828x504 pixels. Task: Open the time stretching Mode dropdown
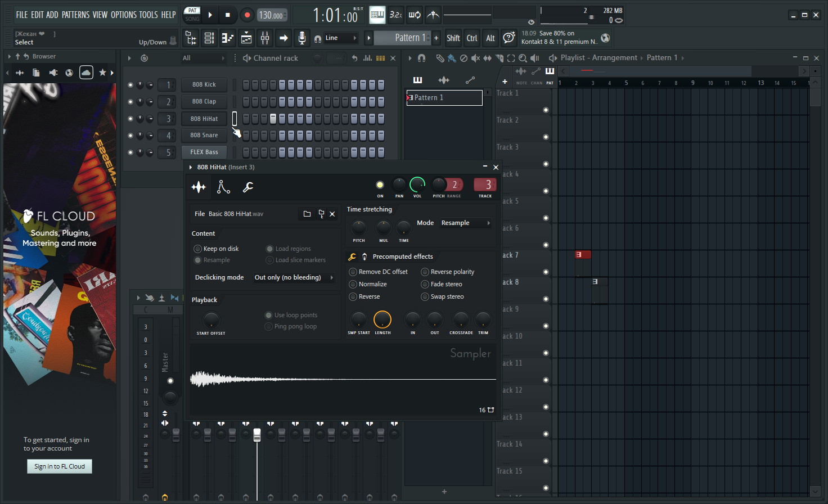click(x=465, y=223)
